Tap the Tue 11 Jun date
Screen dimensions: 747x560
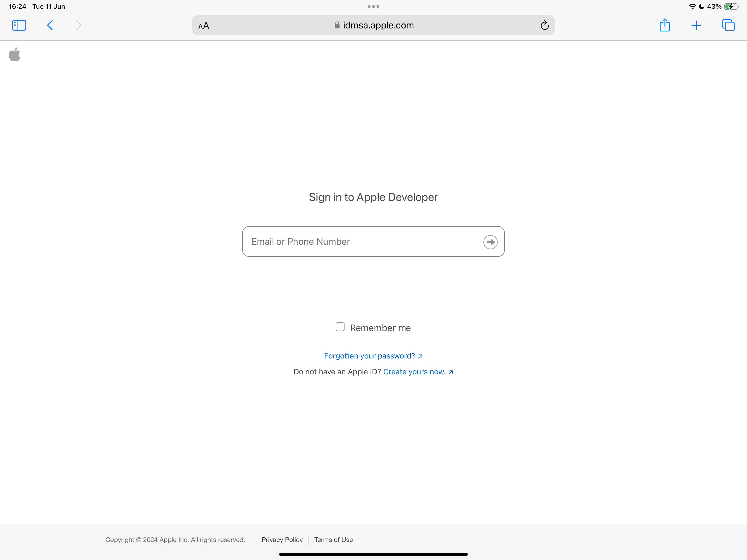[x=49, y=6]
